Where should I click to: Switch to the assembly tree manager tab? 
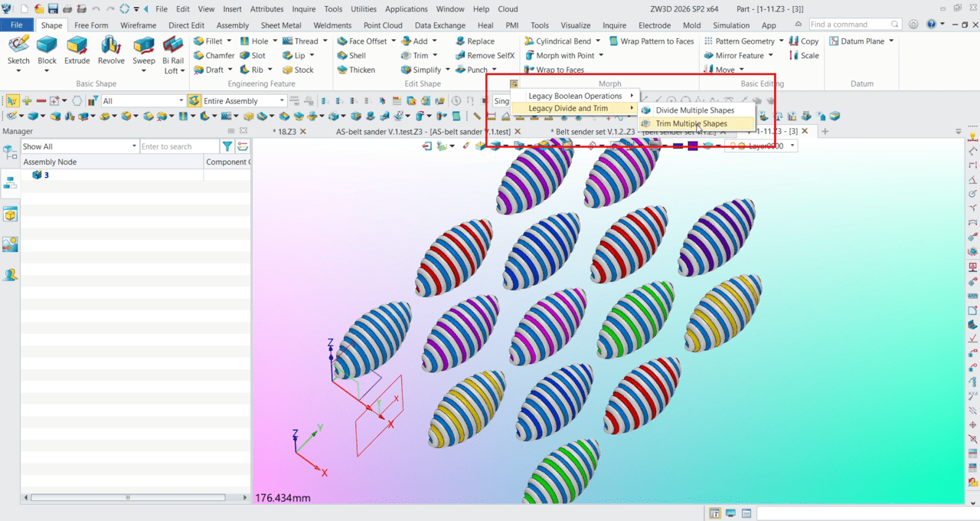[10, 183]
